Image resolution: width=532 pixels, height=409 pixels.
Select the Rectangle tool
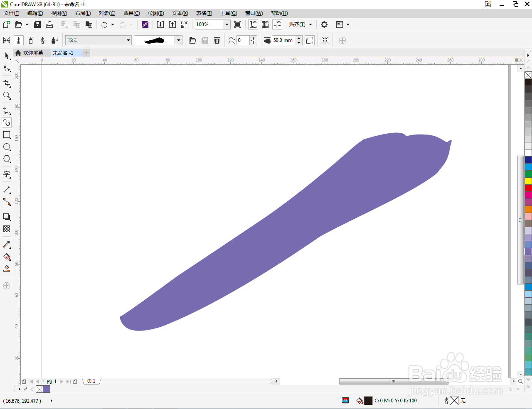7,135
